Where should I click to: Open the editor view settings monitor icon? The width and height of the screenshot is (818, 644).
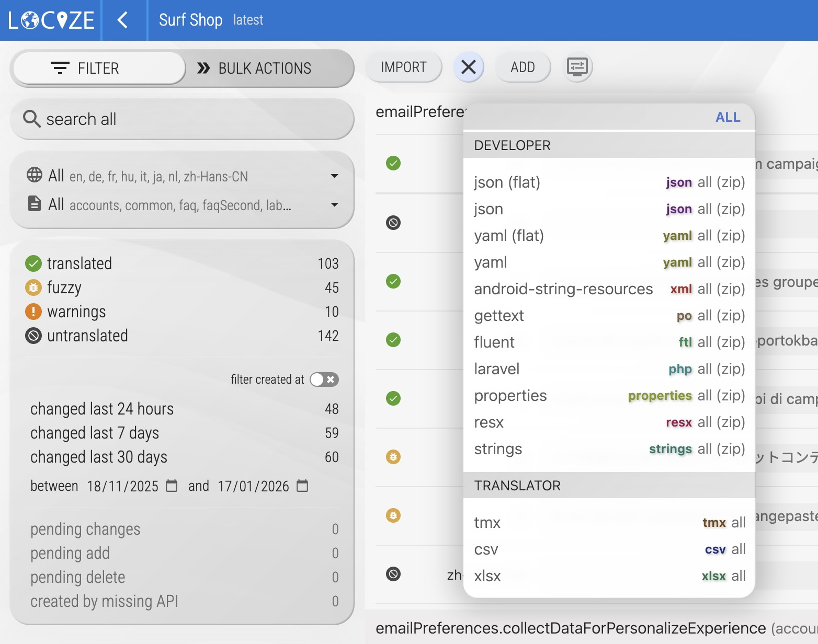tap(577, 67)
